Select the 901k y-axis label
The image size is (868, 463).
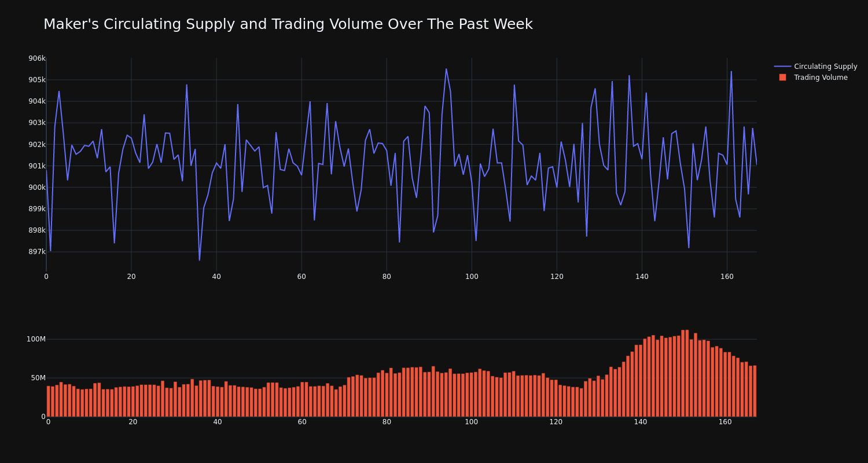[x=36, y=166]
